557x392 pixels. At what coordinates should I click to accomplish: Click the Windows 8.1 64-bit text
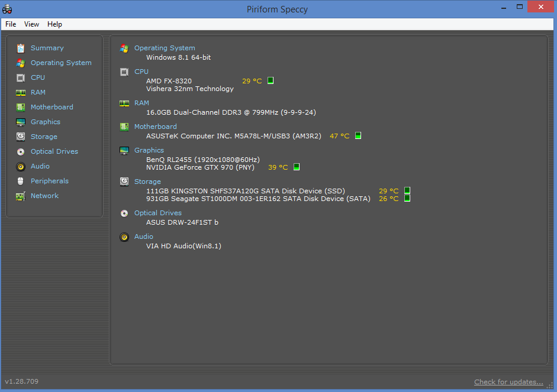coord(179,57)
